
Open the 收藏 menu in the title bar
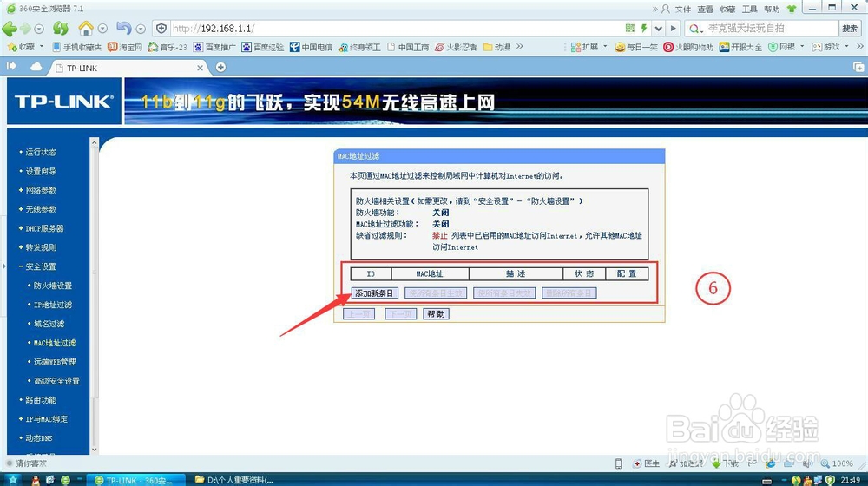pyautogui.click(x=727, y=9)
